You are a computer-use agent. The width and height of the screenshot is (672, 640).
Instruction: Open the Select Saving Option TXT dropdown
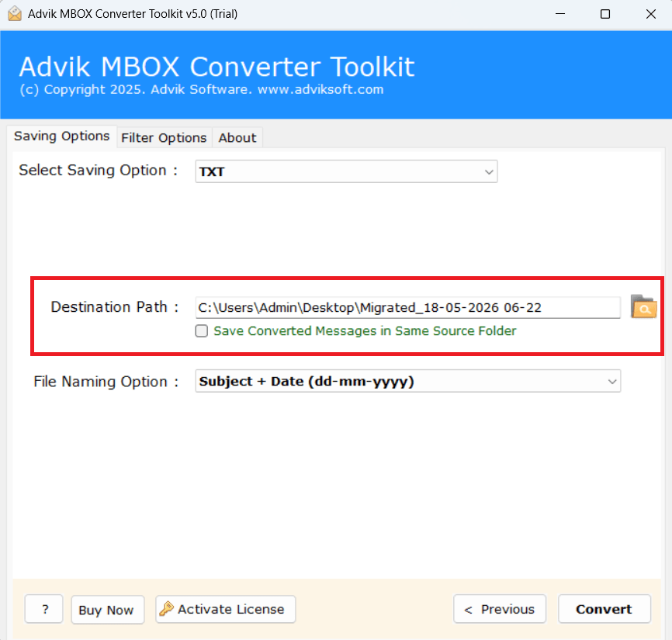pyautogui.click(x=346, y=171)
